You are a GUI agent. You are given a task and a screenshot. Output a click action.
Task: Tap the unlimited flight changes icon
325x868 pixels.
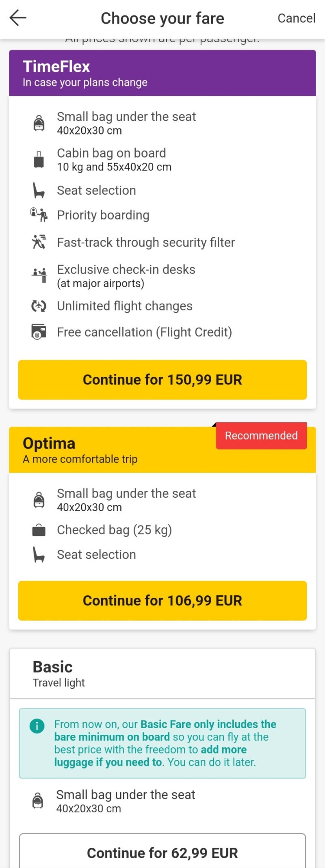tap(39, 306)
